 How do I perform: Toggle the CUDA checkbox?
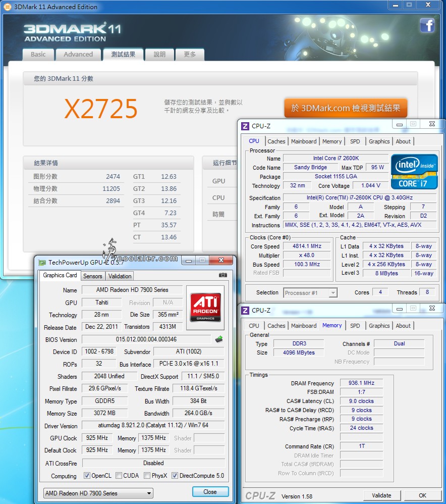(119, 475)
